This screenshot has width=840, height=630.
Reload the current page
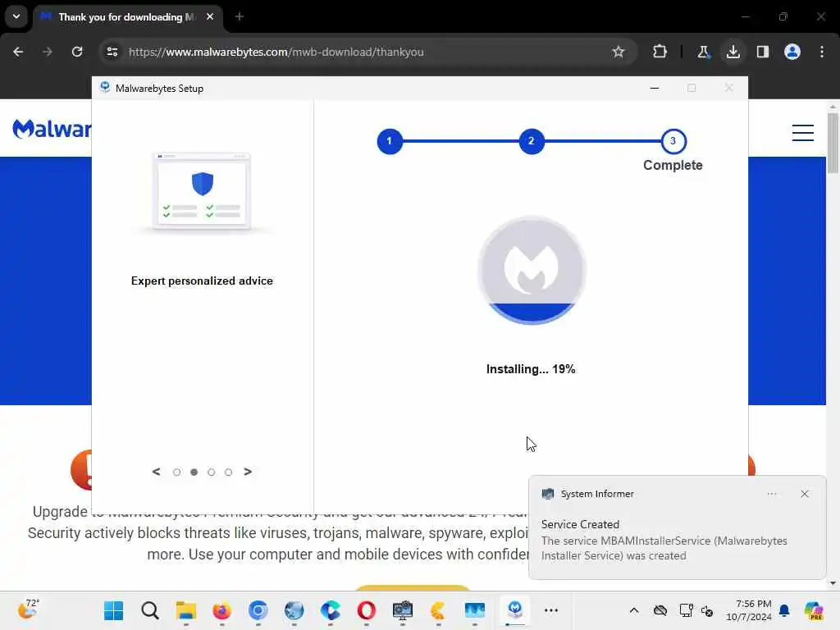(x=77, y=52)
